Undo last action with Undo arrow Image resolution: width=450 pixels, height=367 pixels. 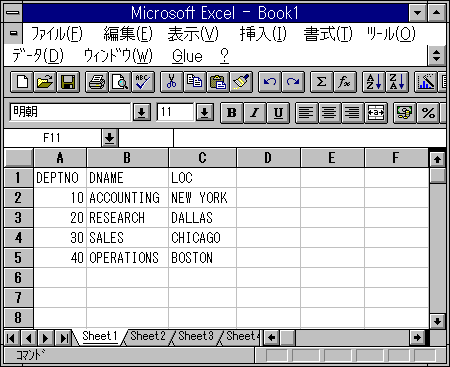(x=270, y=82)
